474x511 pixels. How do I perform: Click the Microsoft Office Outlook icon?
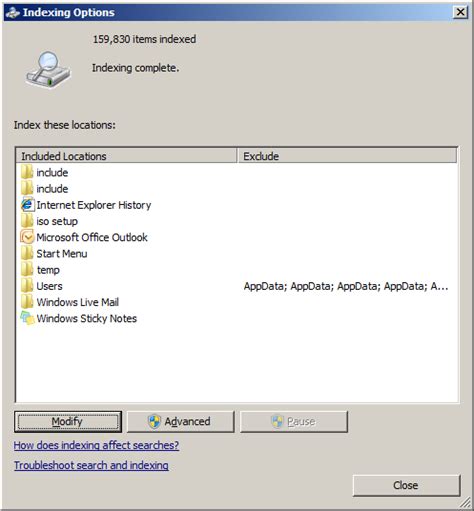tap(27, 237)
